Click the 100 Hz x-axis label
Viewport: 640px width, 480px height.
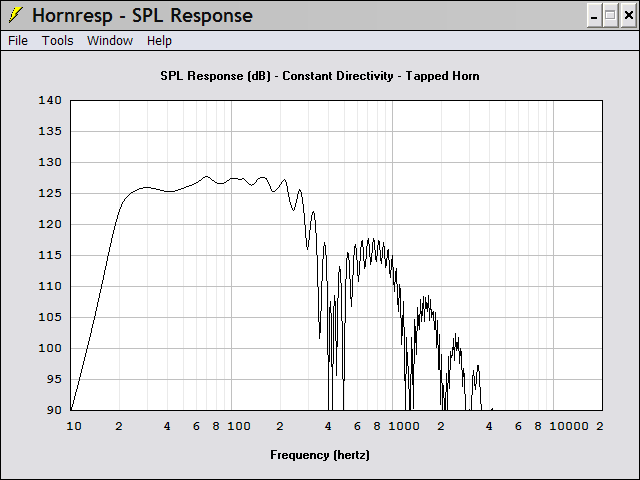click(239, 427)
